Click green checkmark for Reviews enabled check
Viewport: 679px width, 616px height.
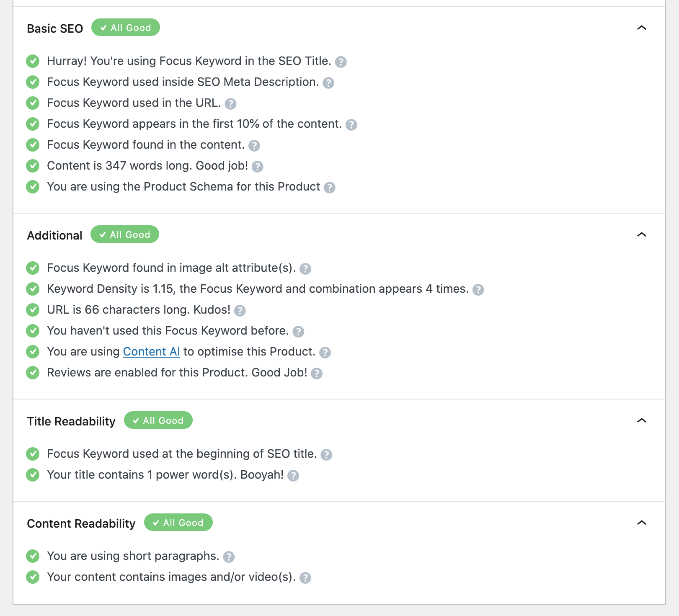click(x=33, y=373)
